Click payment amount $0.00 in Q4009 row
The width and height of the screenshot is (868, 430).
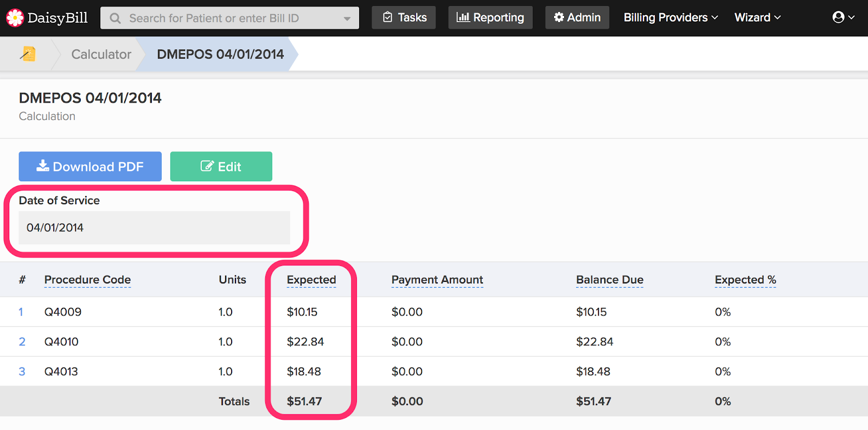(x=407, y=312)
